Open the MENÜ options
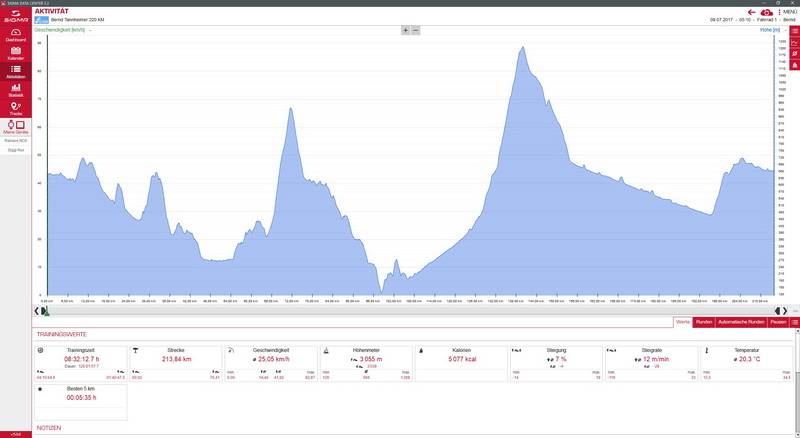800x438 pixels. [787, 12]
